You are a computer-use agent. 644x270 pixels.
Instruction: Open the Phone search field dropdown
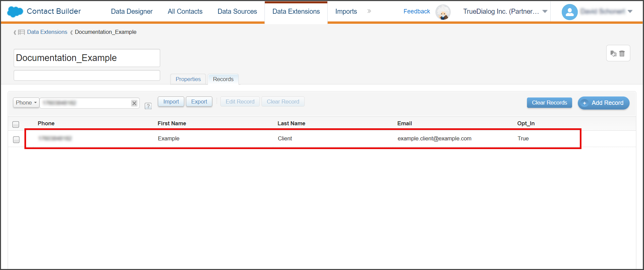pos(26,103)
